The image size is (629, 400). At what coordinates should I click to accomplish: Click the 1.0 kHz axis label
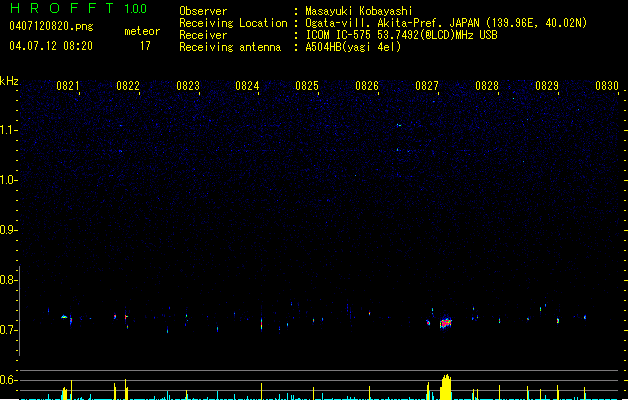coord(8,180)
